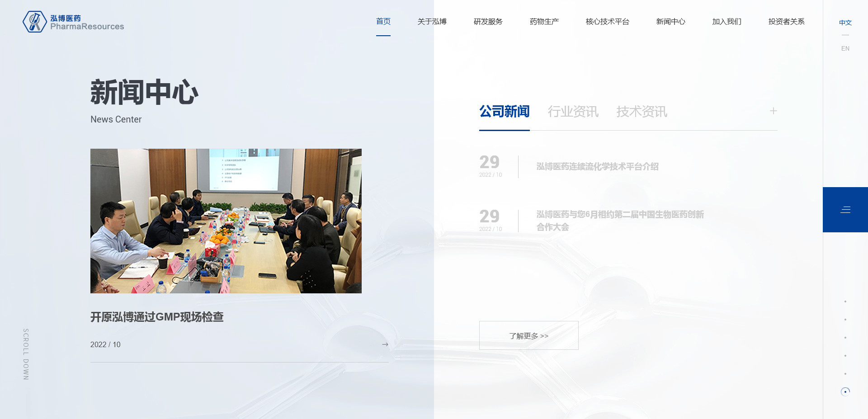Switch to the 行业资讯 tab
Viewport: 868px width, 419px height.
pyautogui.click(x=573, y=112)
